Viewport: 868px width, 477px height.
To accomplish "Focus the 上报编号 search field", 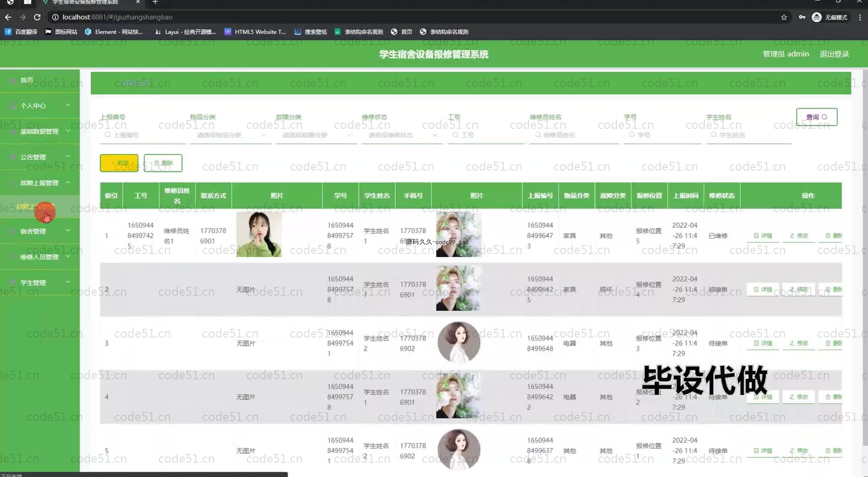I will [143, 135].
